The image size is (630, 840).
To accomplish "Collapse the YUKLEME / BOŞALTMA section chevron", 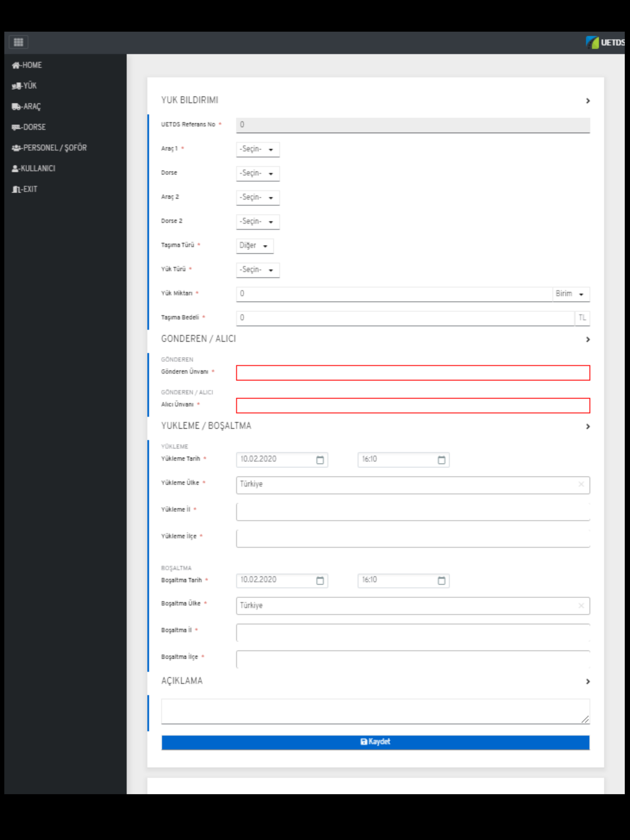I will pos(588,427).
